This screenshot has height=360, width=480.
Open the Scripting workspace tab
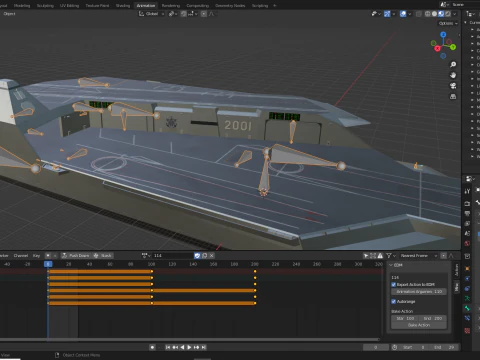click(260, 5)
